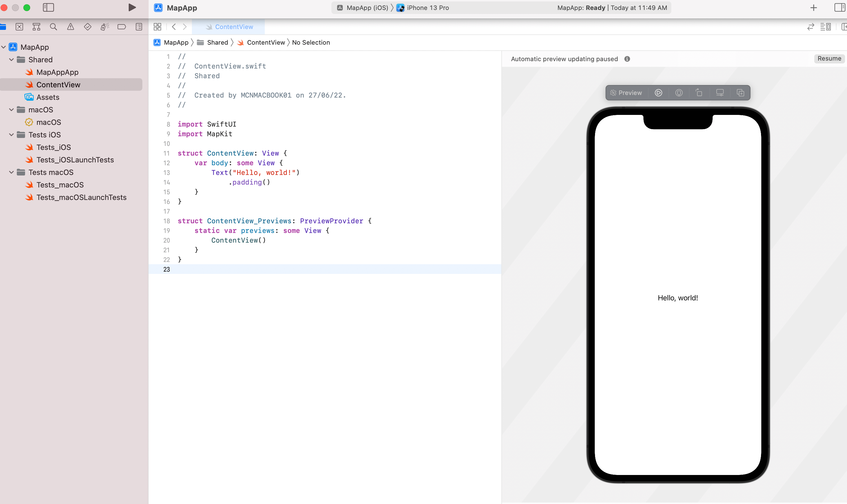This screenshot has width=847, height=504.
Task: Click the Shared breadcrumb in jump bar
Action: [217, 42]
